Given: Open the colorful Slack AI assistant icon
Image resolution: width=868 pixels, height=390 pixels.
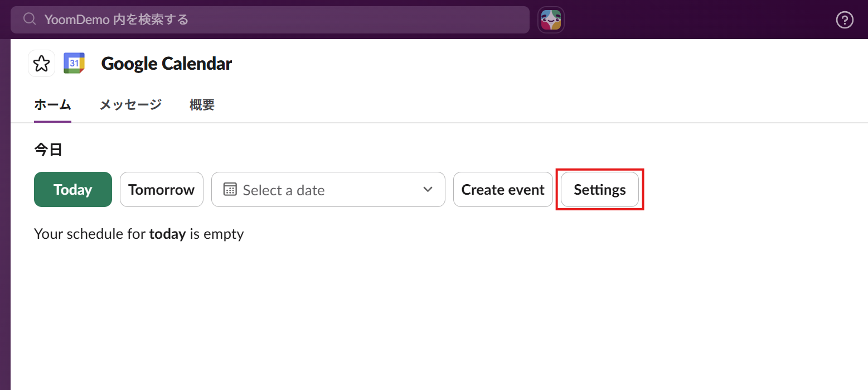Looking at the screenshot, I should tap(551, 20).
